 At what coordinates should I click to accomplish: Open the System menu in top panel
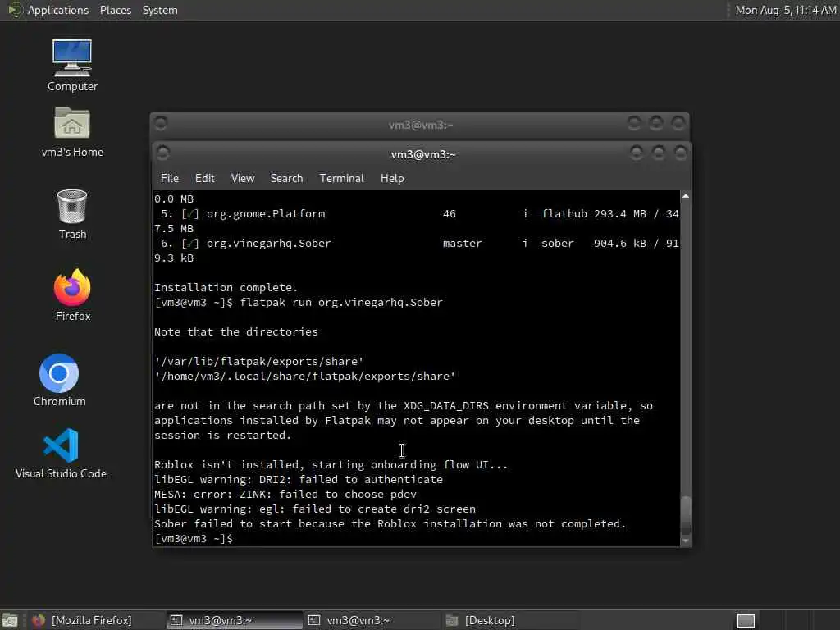click(x=160, y=10)
